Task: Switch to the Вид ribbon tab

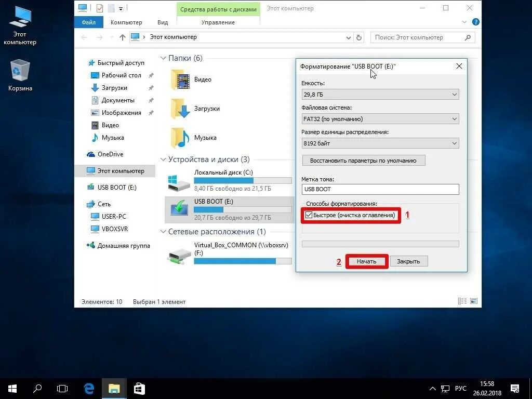Action: [163, 22]
